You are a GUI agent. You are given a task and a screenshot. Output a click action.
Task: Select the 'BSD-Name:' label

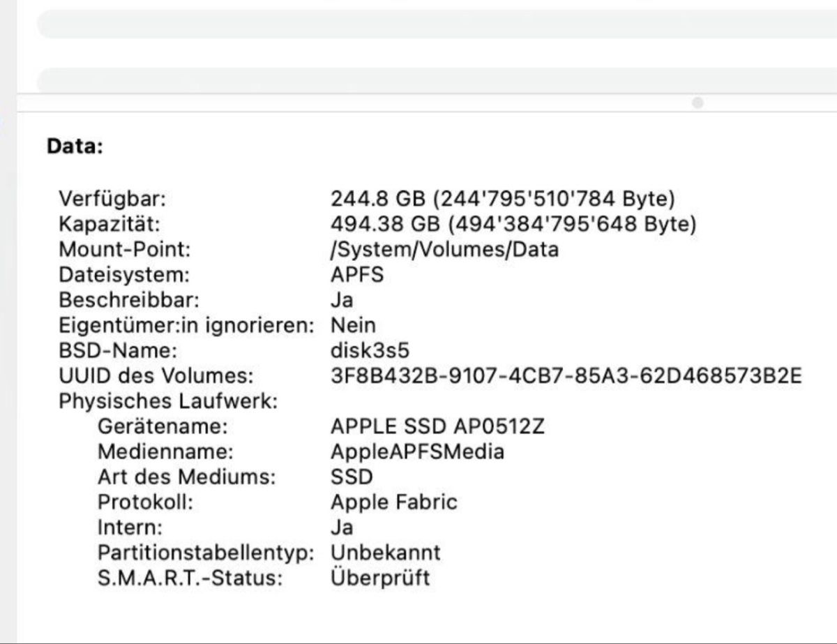(118, 351)
